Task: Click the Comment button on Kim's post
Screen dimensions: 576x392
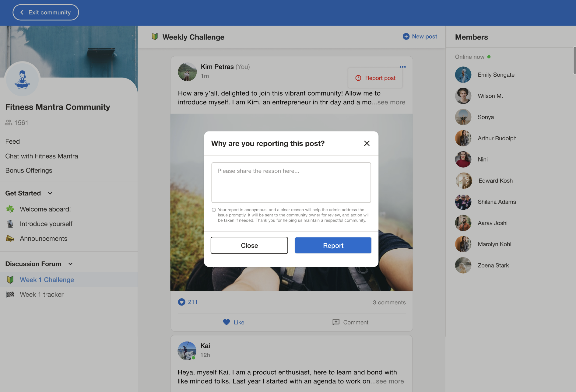Action: pyautogui.click(x=350, y=322)
